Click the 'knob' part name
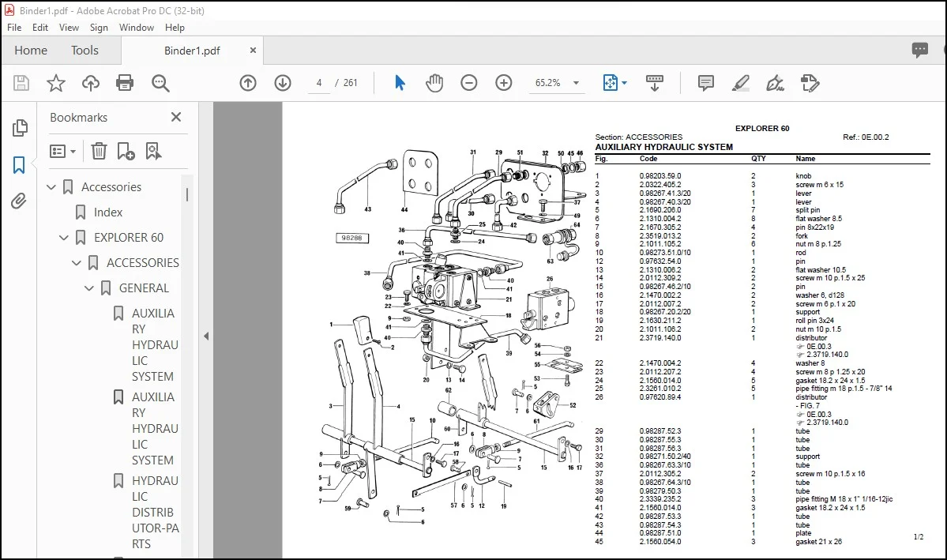 pos(803,176)
